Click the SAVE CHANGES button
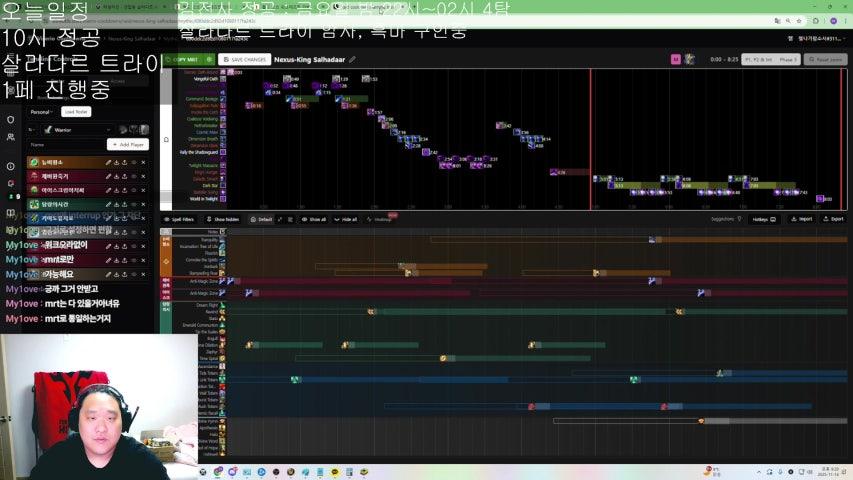 point(243,59)
